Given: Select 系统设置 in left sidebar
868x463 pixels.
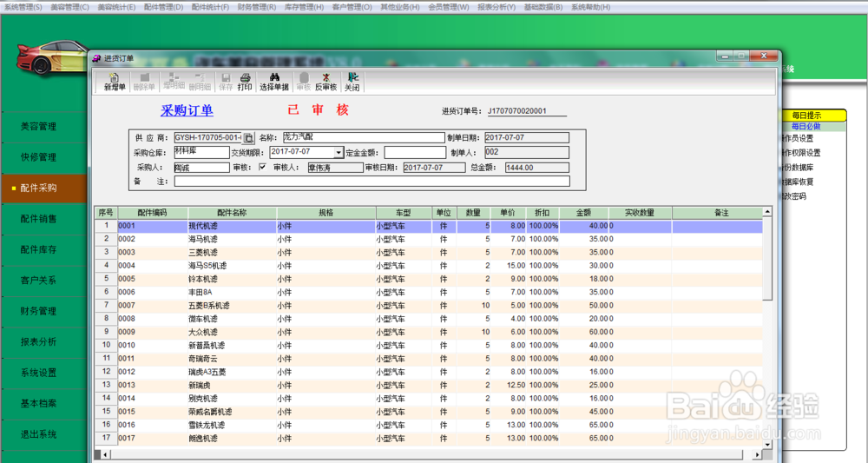Looking at the screenshot, I should click(x=43, y=373).
